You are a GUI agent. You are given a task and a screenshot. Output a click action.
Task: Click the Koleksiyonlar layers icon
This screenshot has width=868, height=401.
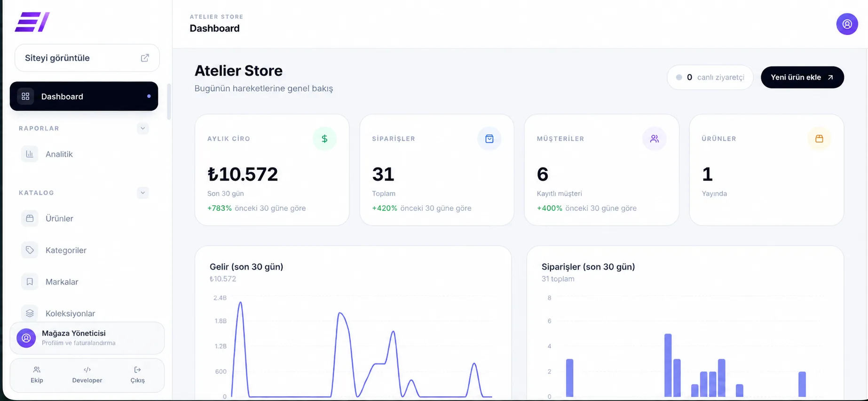30,313
